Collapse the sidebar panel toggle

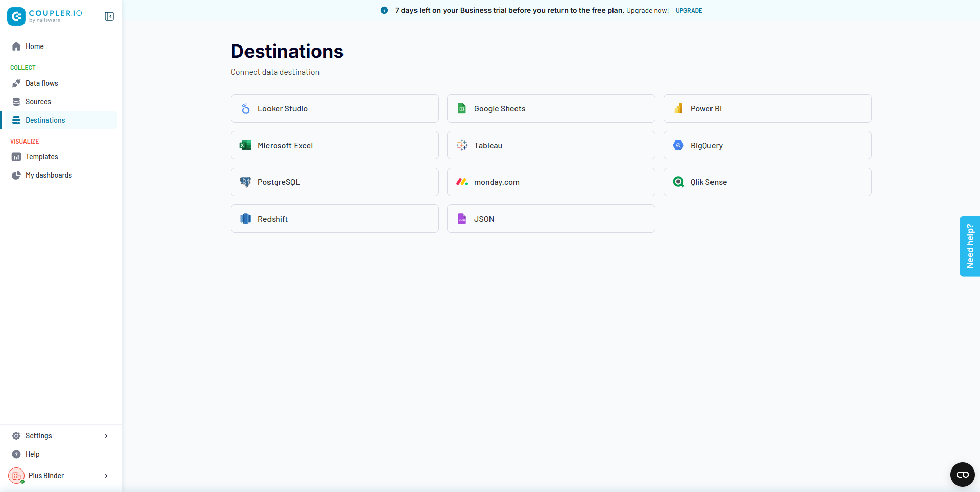pos(109,16)
